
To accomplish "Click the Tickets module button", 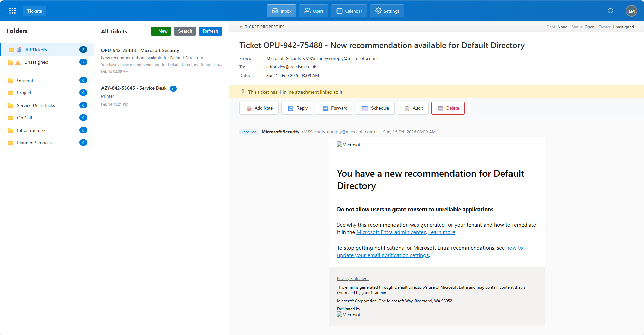I will pos(35,11).
